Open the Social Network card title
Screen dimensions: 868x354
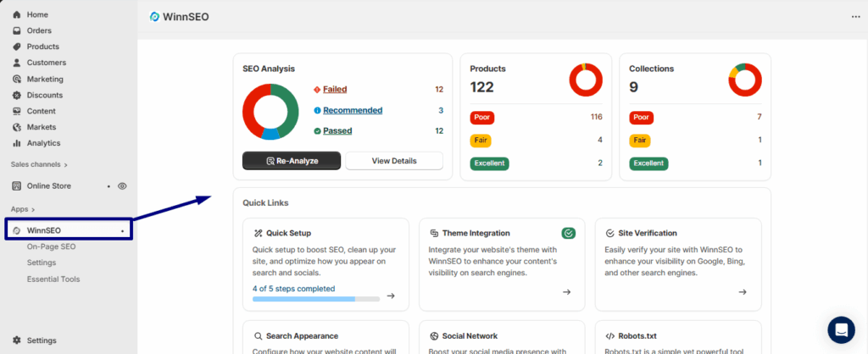click(470, 335)
